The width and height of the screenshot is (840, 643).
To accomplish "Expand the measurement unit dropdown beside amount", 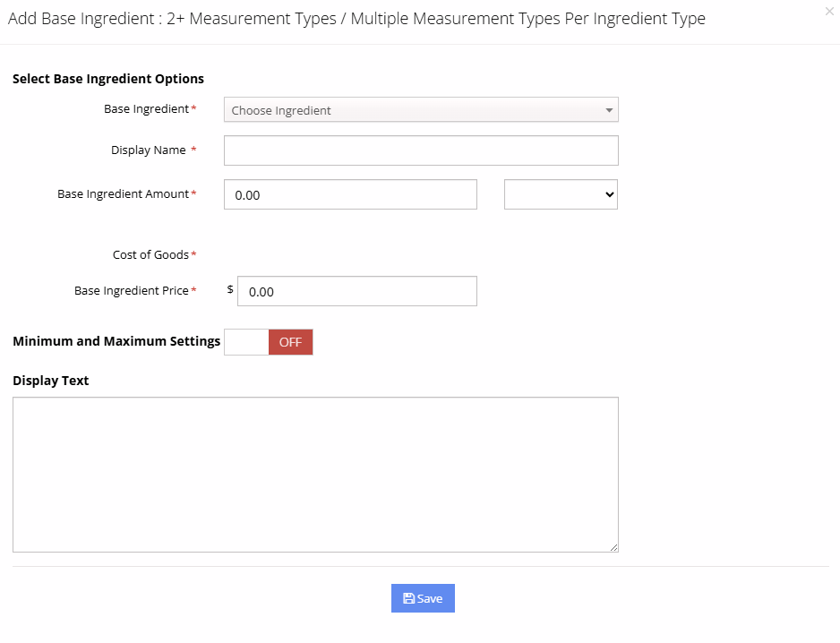I will click(x=561, y=194).
